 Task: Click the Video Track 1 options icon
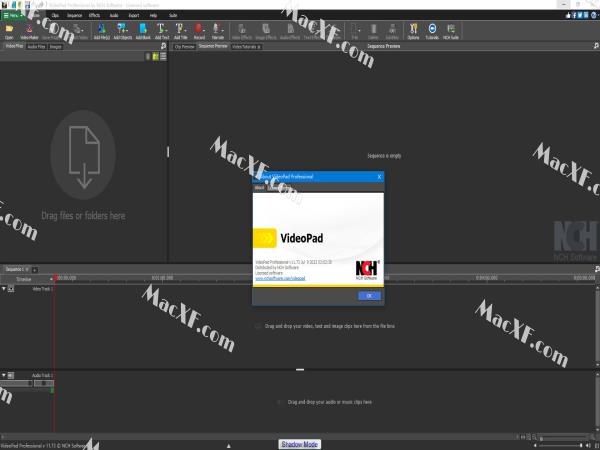[x=11, y=289]
